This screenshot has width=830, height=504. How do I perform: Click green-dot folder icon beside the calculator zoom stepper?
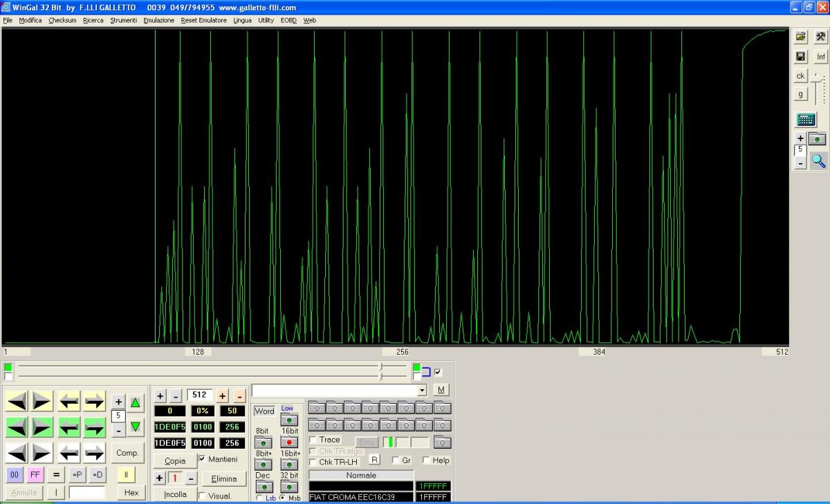818,139
